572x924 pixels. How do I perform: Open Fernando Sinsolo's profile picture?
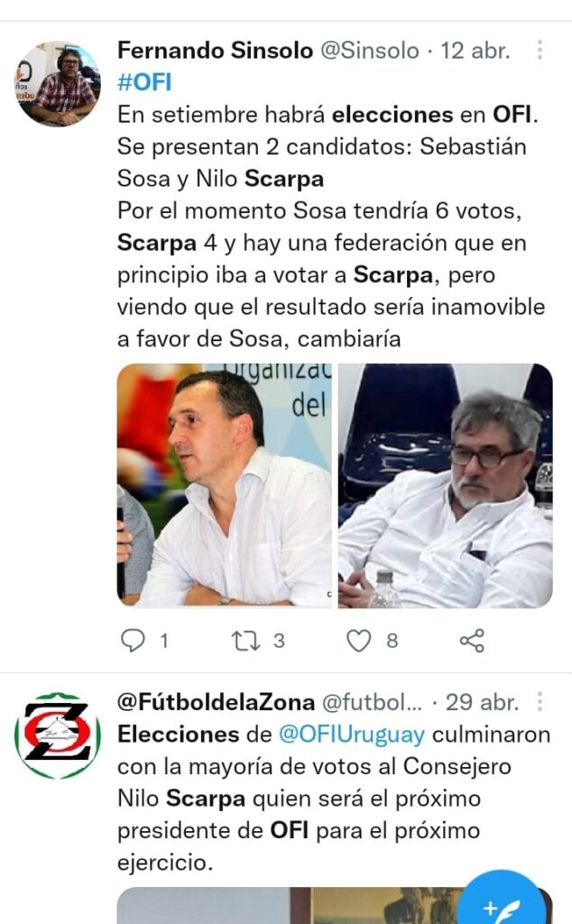pos(57,83)
